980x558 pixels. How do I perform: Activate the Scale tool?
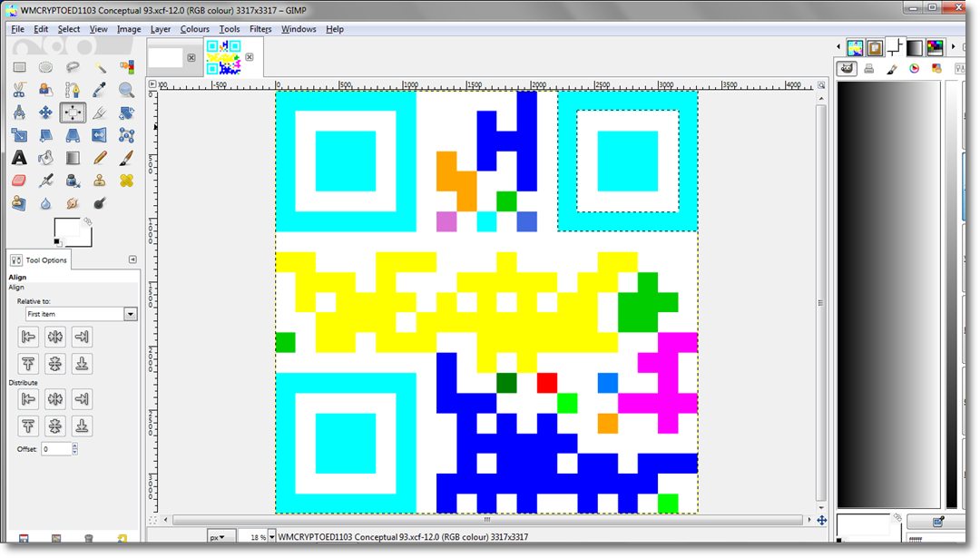click(x=19, y=135)
